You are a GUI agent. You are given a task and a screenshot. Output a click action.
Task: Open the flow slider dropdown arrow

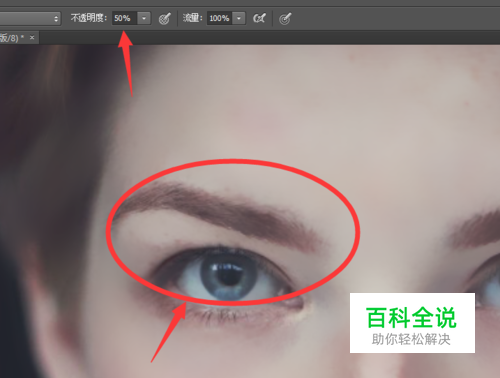tap(239, 18)
